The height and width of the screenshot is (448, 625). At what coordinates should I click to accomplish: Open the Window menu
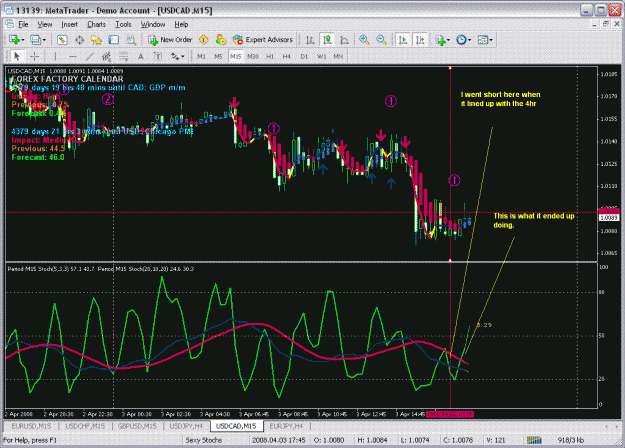(153, 24)
